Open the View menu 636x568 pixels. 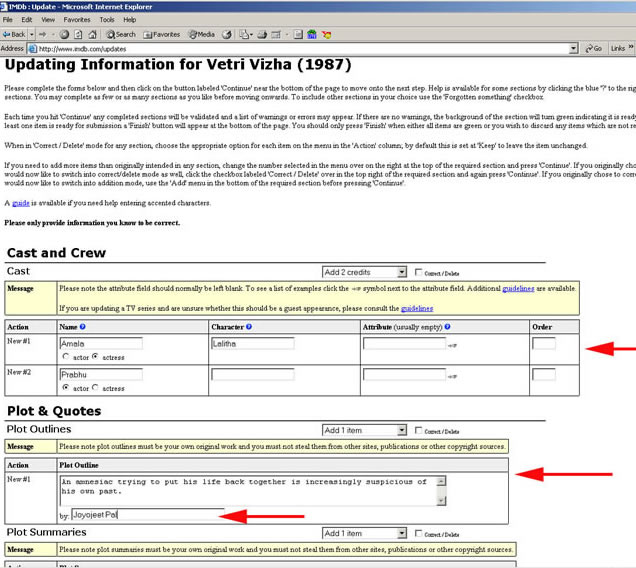point(48,19)
